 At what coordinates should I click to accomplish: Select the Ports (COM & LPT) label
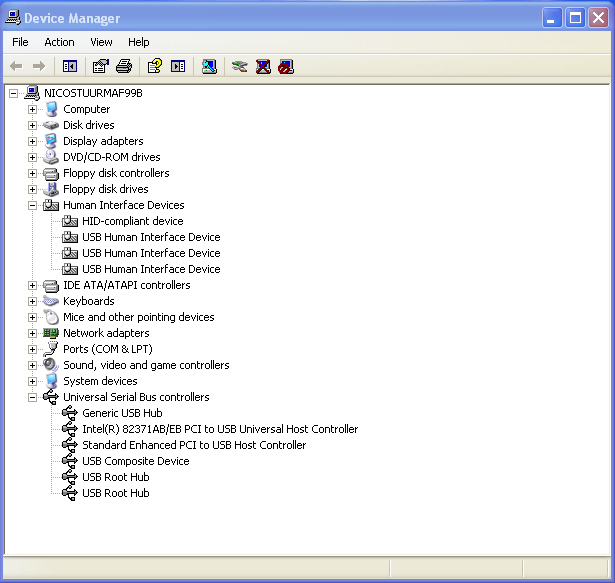(108, 349)
